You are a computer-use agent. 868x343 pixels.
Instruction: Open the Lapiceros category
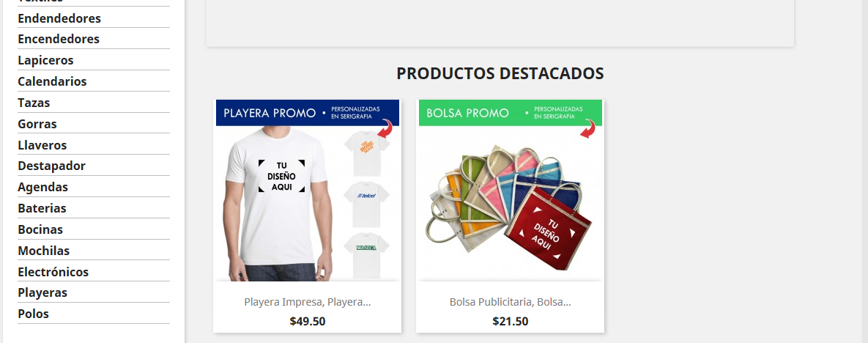click(x=45, y=60)
